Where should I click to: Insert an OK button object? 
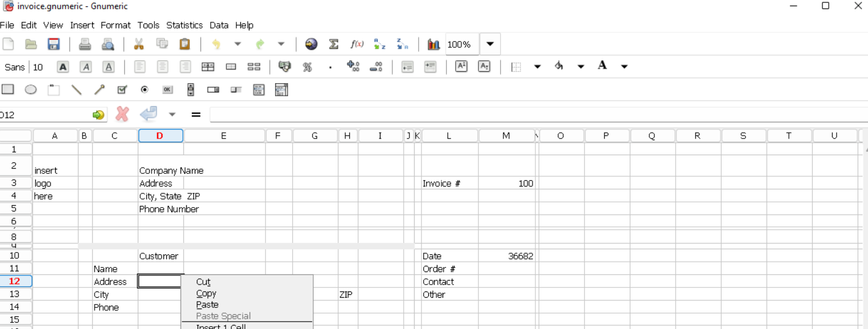pos(167,90)
